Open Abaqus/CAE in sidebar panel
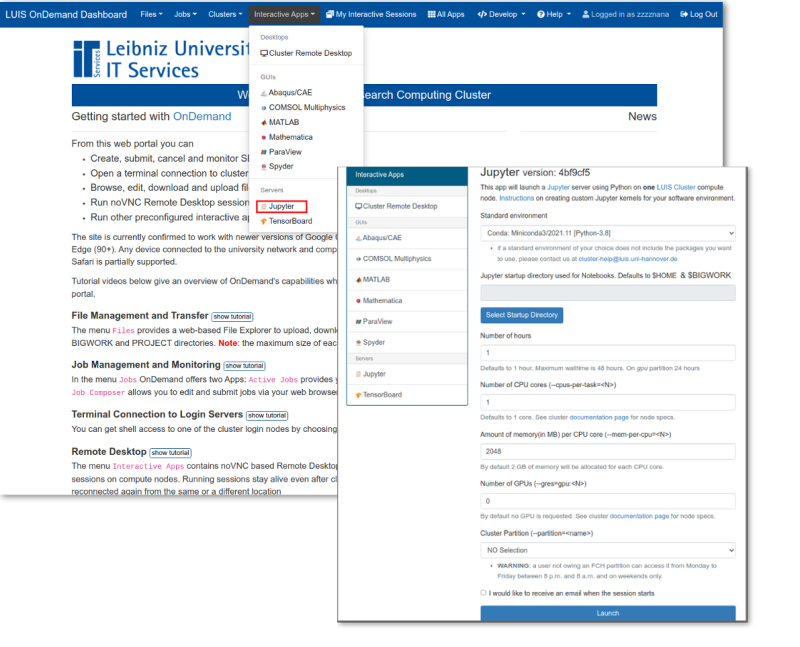The height and width of the screenshot is (647, 800). click(407, 238)
